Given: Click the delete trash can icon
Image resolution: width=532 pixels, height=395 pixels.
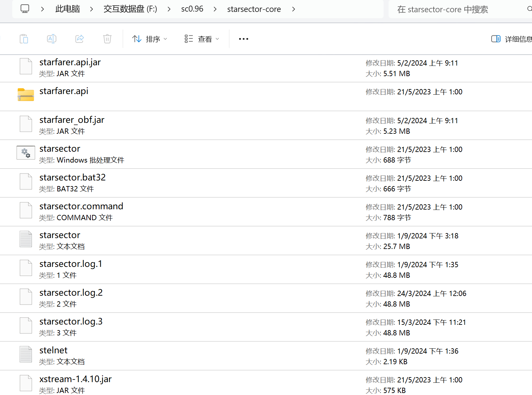Looking at the screenshot, I should tap(107, 39).
